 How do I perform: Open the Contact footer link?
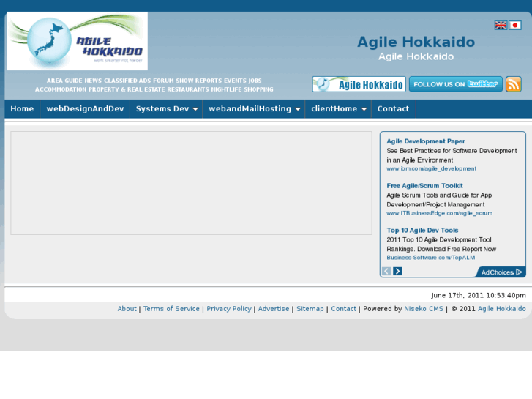tap(344, 309)
